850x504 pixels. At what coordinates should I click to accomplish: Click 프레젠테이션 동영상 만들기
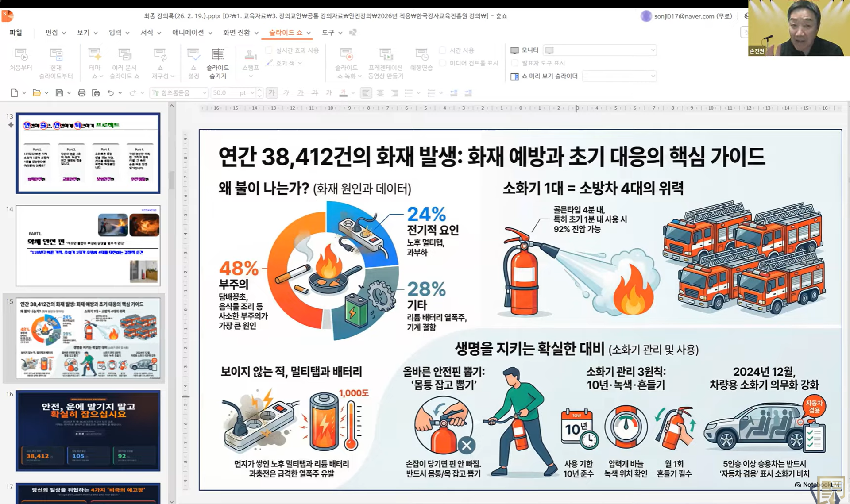pyautogui.click(x=386, y=63)
